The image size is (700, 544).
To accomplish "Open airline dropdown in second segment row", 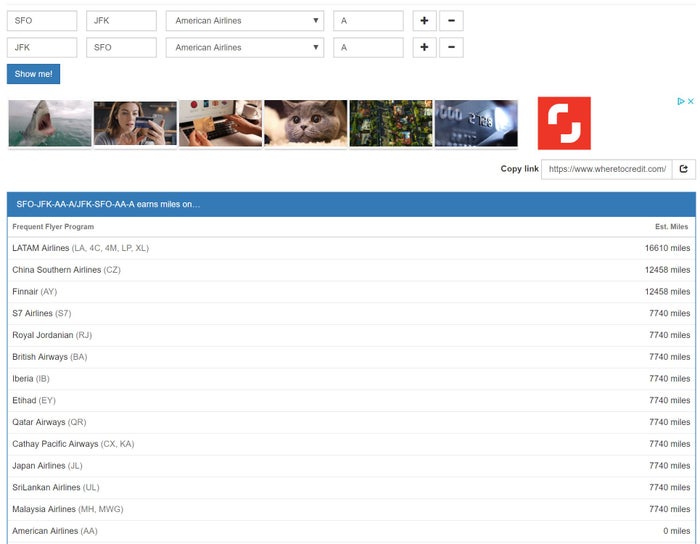I will click(245, 47).
